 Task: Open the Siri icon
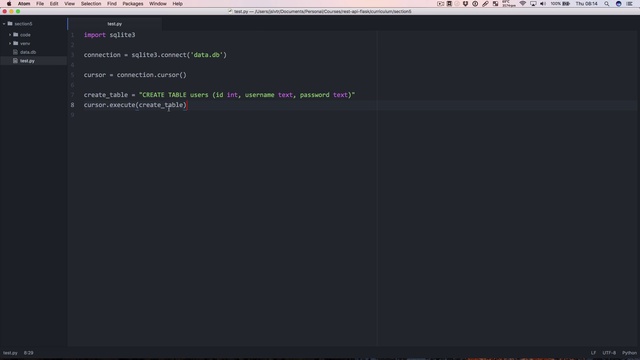619,4
